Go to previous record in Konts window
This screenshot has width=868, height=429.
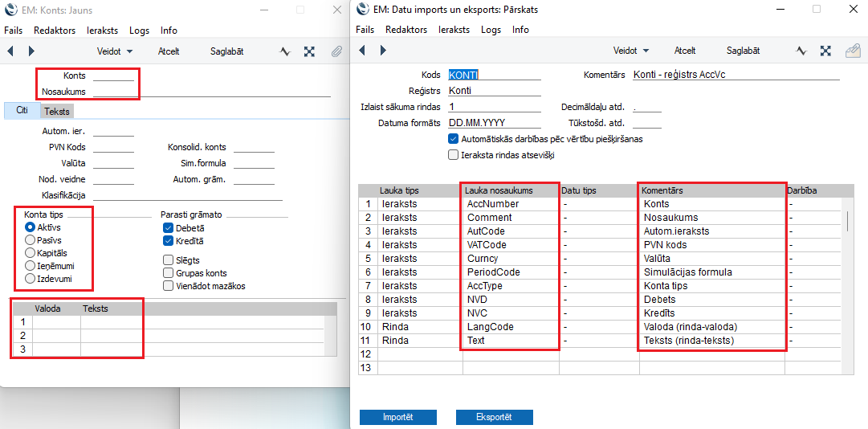[x=11, y=51]
